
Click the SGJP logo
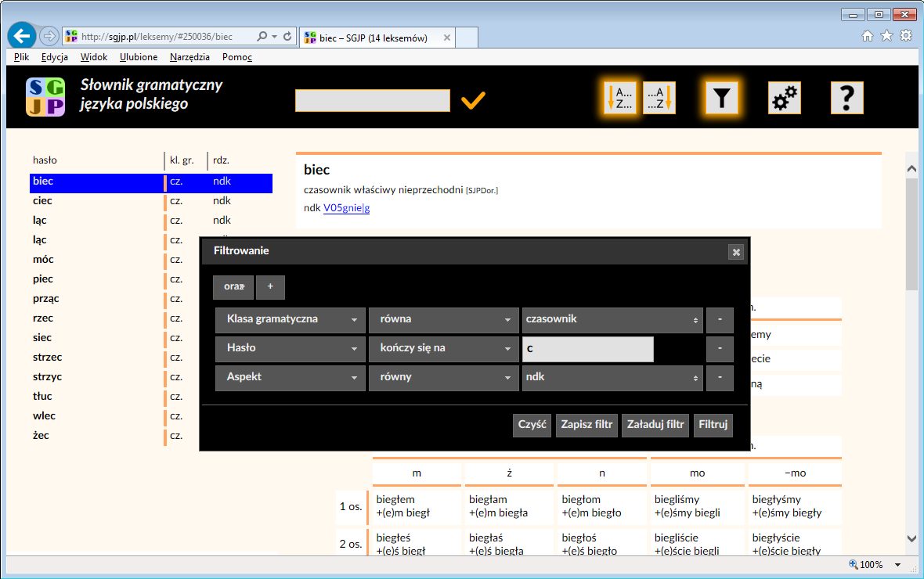click(x=45, y=98)
